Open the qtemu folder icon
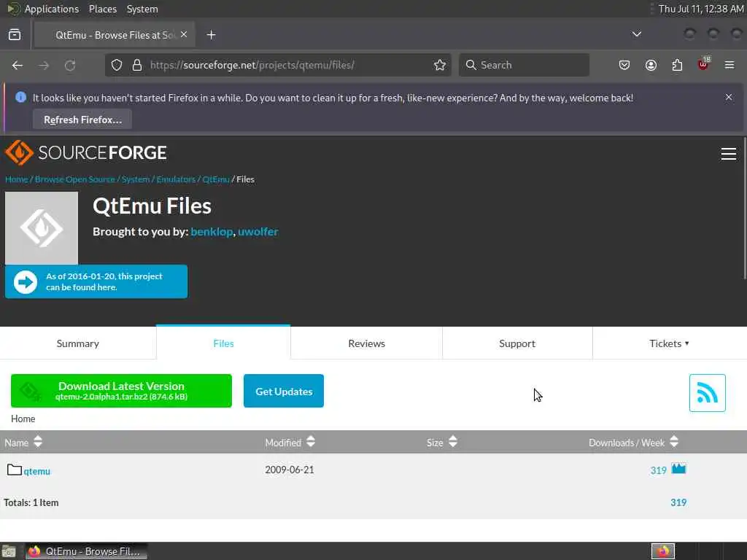The height and width of the screenshot is (560, 747). tap(15, 470)
